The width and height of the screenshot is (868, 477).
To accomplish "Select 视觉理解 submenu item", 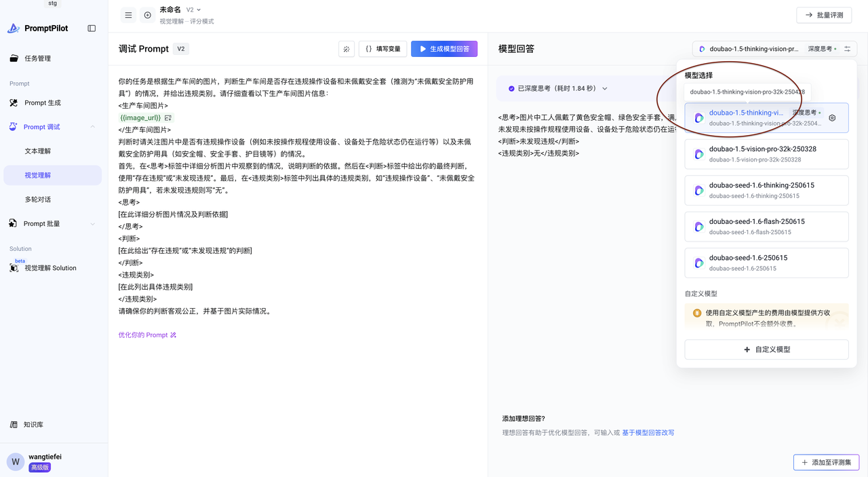I will click(x=53, y=175).
